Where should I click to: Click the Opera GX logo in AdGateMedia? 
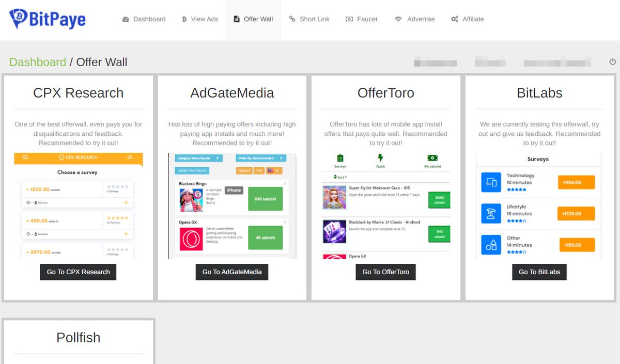tap(191, 239)
